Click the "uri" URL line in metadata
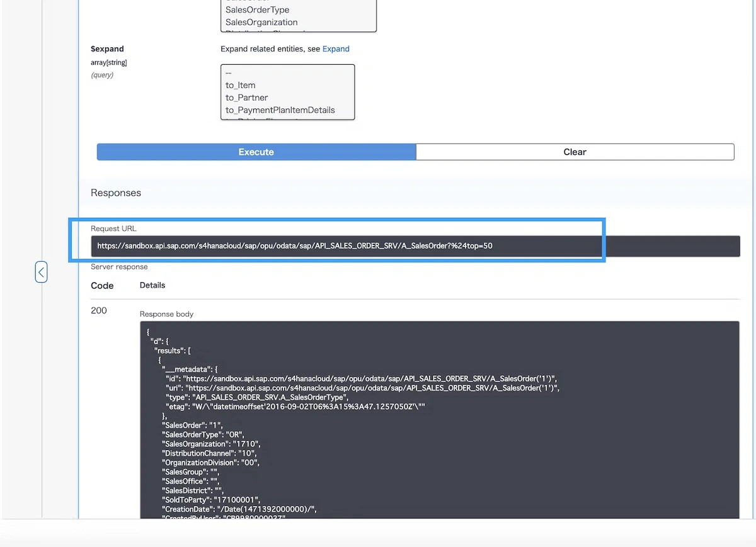Viewport: 756px width, 547px height. click(362, 388)
